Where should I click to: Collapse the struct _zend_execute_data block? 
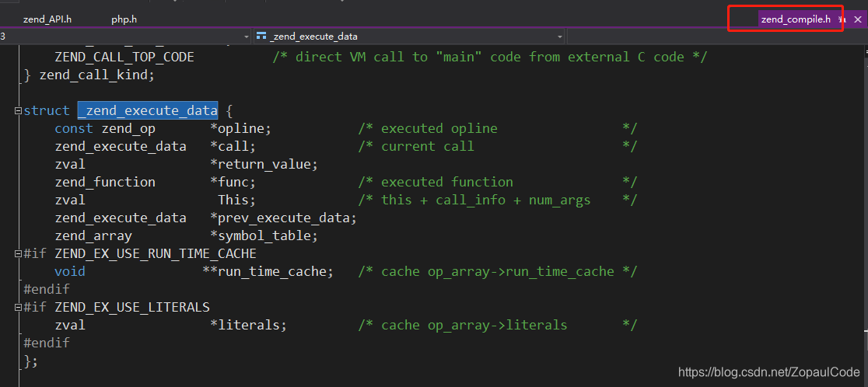click(18, 110)
